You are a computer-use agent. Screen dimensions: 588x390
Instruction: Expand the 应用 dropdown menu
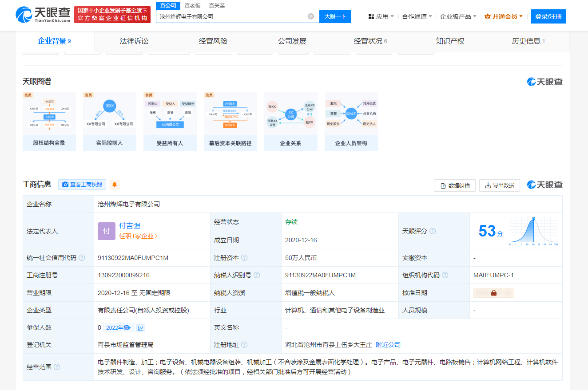[381, 16]
